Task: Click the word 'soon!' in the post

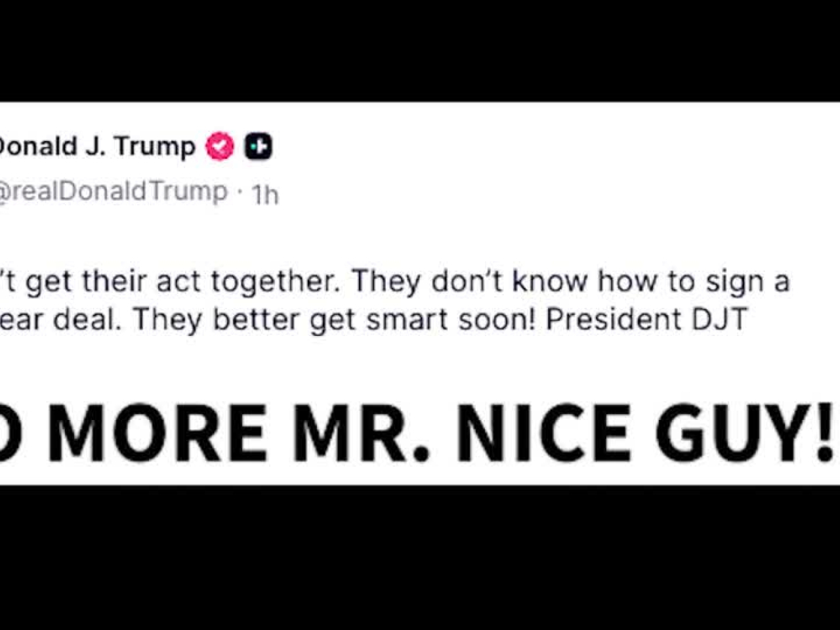Action: pos(497,320)
